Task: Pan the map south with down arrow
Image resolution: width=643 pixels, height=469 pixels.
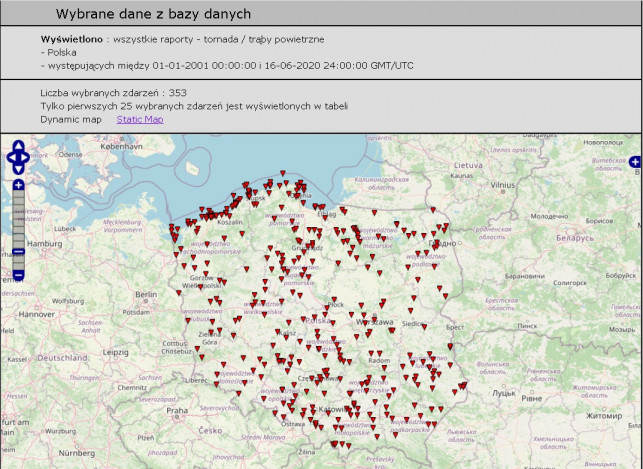Action: 18,169
